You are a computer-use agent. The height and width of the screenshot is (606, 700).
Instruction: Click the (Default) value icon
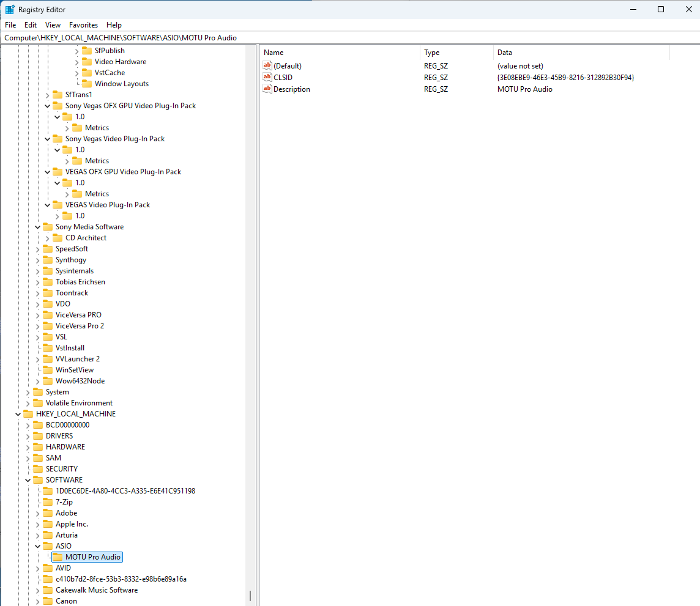[x=267, y=66]
